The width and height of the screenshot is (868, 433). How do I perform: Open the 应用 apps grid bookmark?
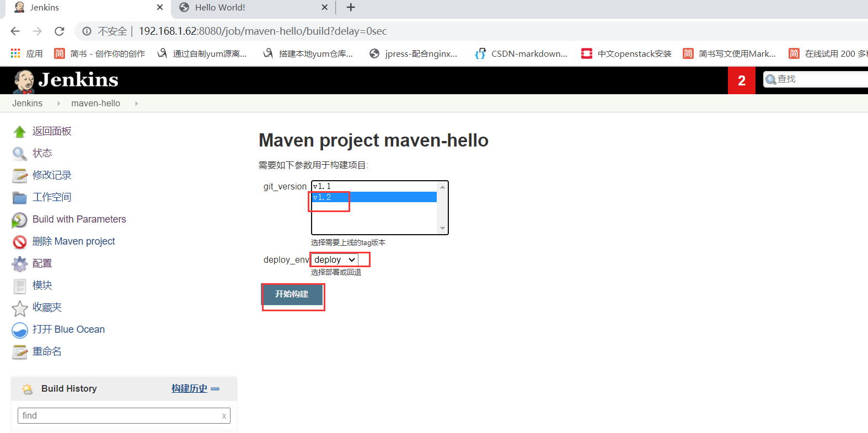coord(26,53)
